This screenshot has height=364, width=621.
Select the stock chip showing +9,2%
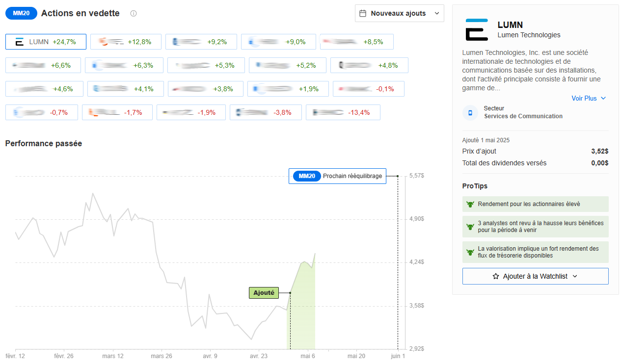(x=201, y=42)
